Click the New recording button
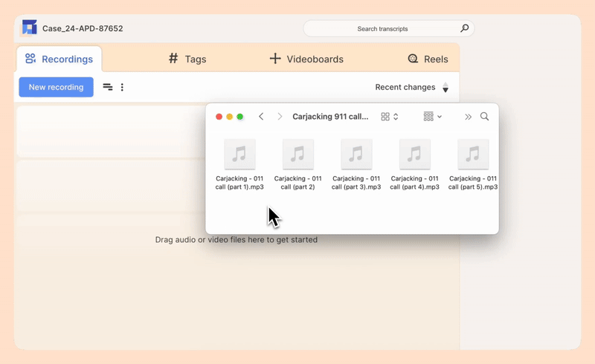 pyautogui.click(x=56, y=87)
